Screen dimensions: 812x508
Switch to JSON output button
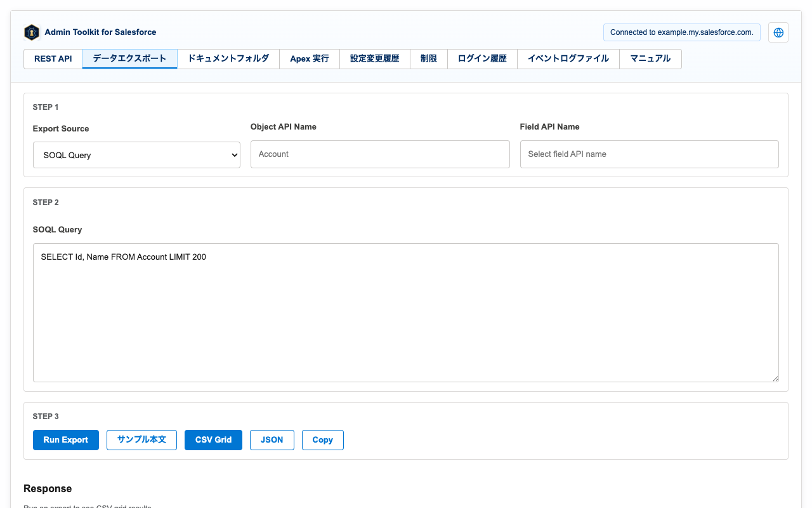(x=272, y=440)
